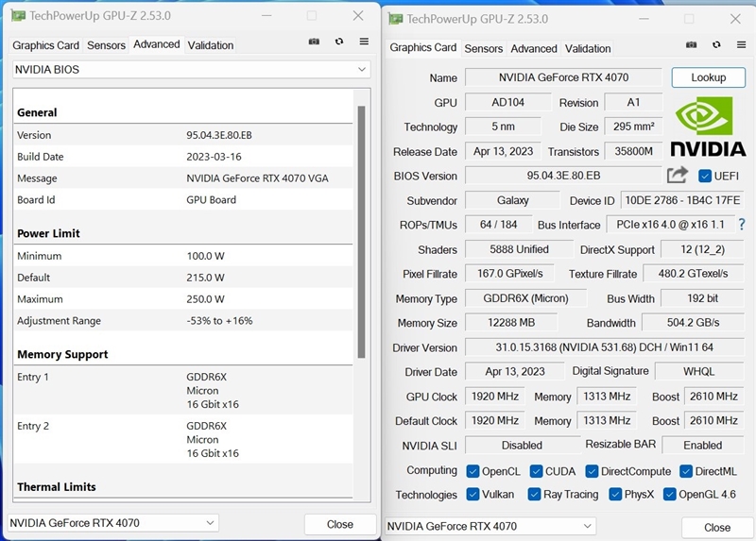This screenshot has width=756, height=541.
Task: Click GPU-Z app icon in right title bar
Action: [x=395, y=19]
